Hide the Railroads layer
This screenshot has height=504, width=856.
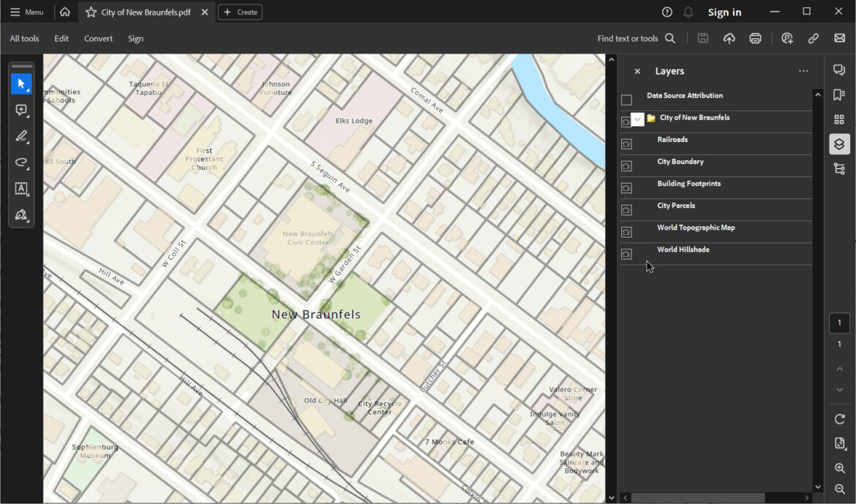(x=626, y=144)
